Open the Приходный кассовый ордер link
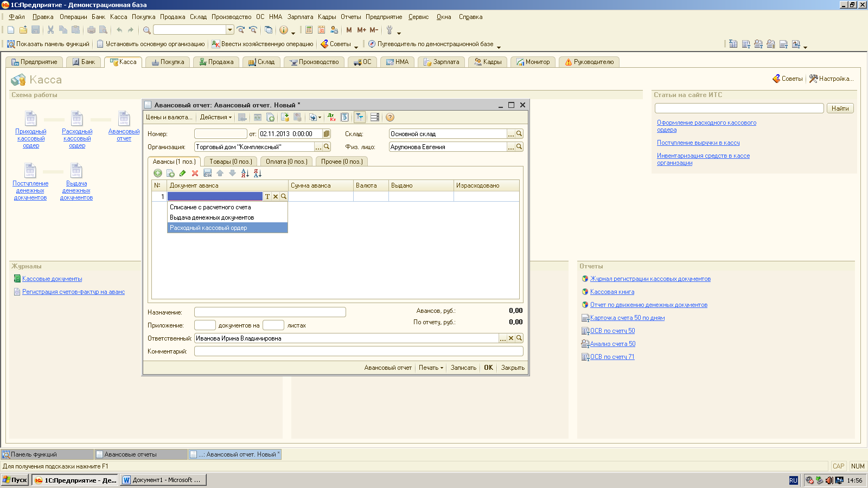The width and height of the screenshot is (868, 488). pos(30,138)
